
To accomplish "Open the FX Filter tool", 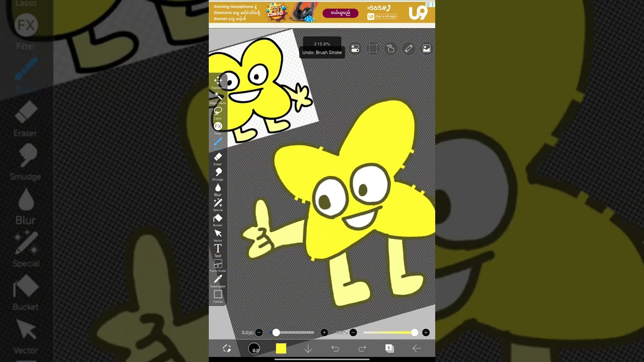I will 218,128.
